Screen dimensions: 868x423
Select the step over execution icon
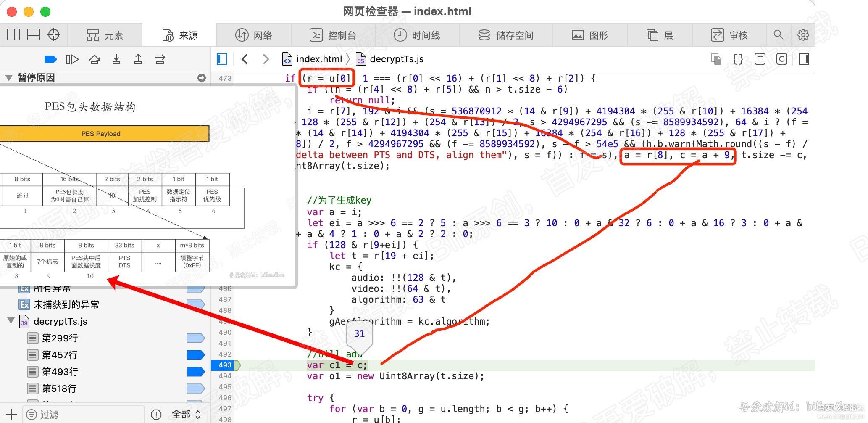tap(95, 59)
